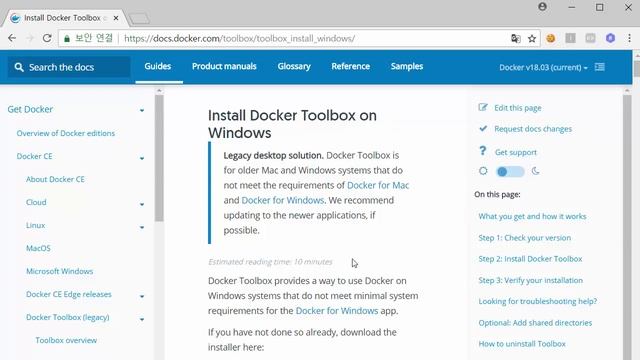Click the green secure connection lock icon
The width and height of the screenshot is (640, 360).
point(67,39)
